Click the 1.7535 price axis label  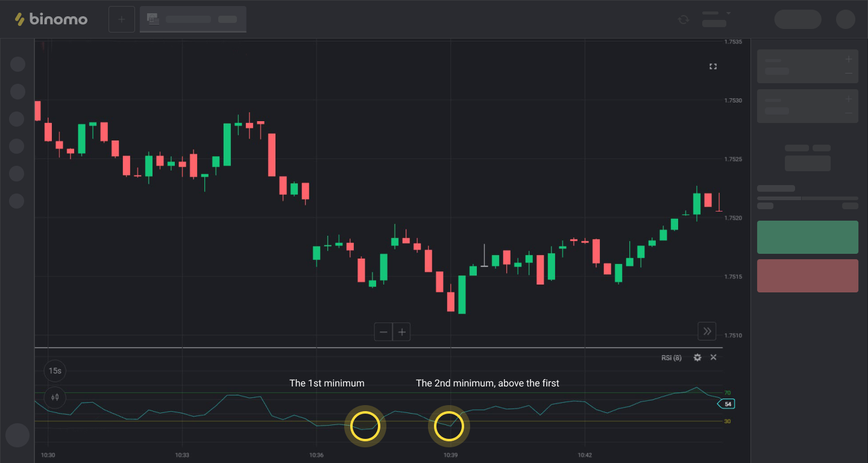pyautogui.click(x=733, y=42)
